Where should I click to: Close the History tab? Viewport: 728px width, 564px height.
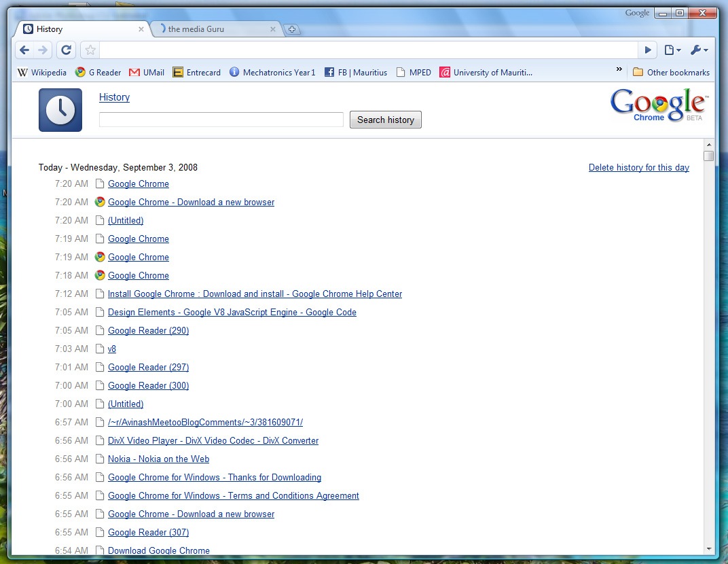141,29
